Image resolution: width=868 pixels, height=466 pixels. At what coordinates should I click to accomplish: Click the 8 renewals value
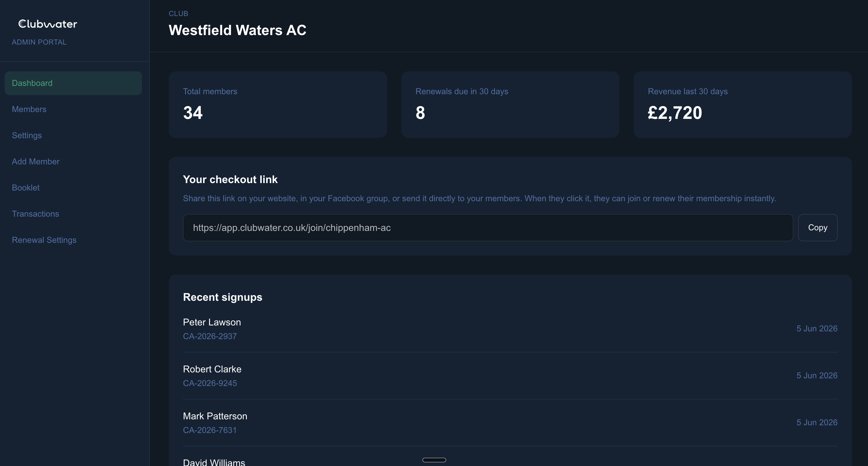pos(420,113)
